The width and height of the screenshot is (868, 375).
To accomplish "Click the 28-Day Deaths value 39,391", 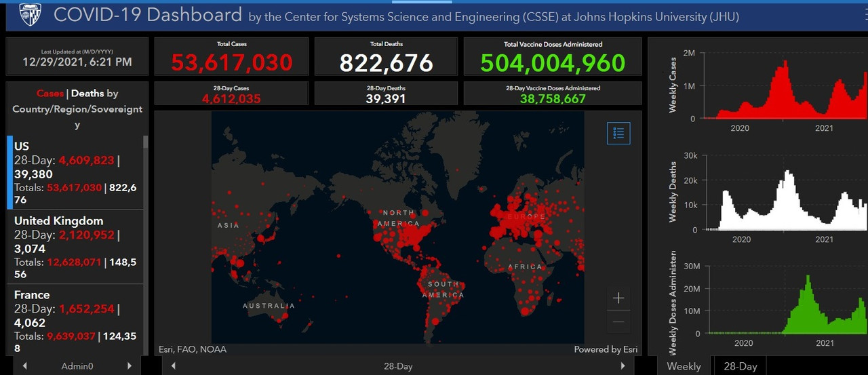I will pos(386,99).
